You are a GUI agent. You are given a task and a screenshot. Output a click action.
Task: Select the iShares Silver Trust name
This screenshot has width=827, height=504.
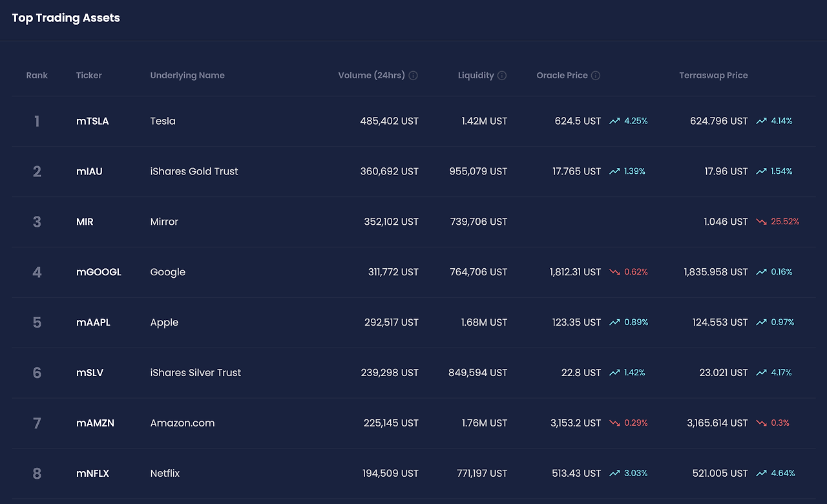click(196, 373)
